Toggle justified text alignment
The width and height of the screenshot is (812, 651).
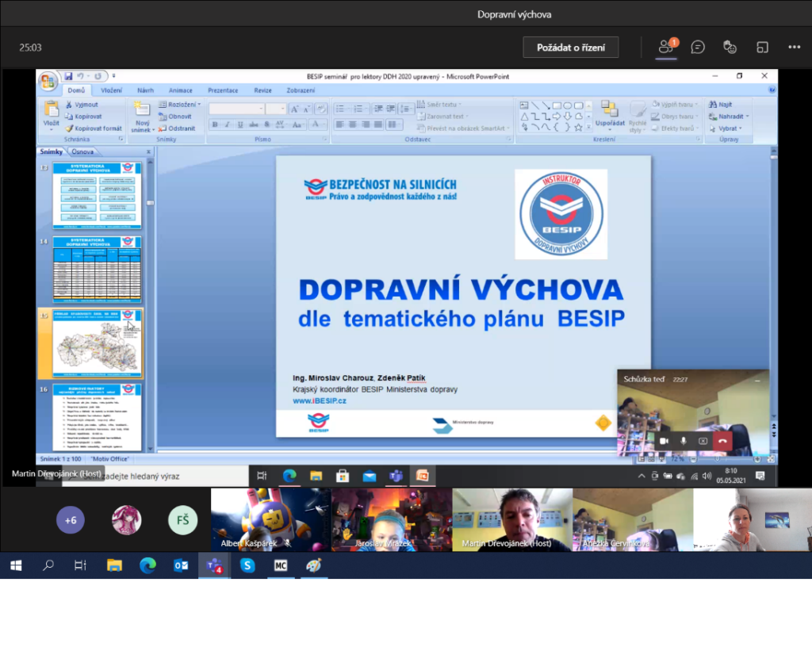pos(378,124)
